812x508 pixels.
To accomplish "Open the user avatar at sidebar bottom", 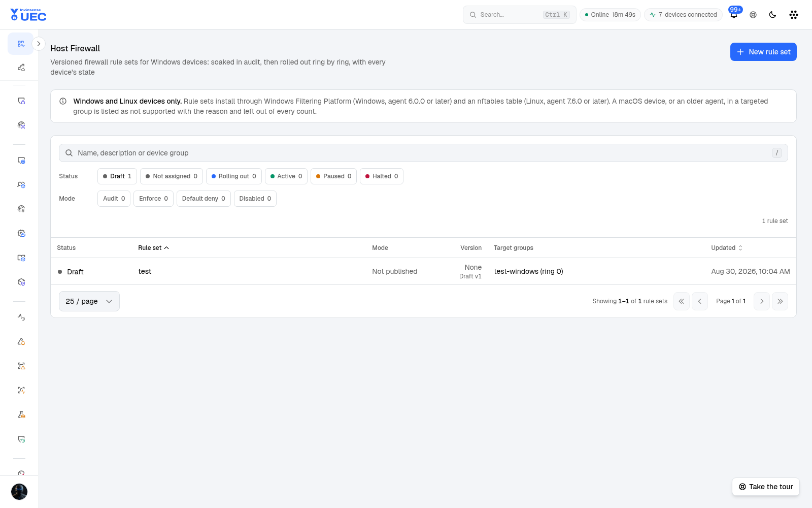I will pyautogui.click(x=19, y=492).
